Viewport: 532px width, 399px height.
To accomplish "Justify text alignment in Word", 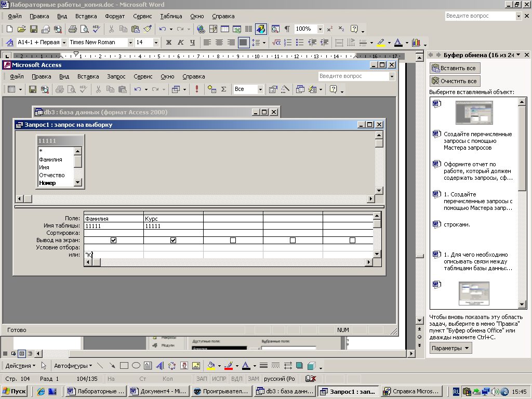I will coord(243,43).
